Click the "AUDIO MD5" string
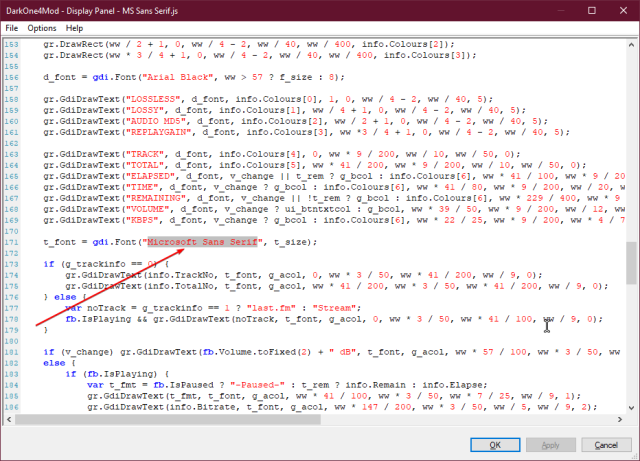 (156, 121)
